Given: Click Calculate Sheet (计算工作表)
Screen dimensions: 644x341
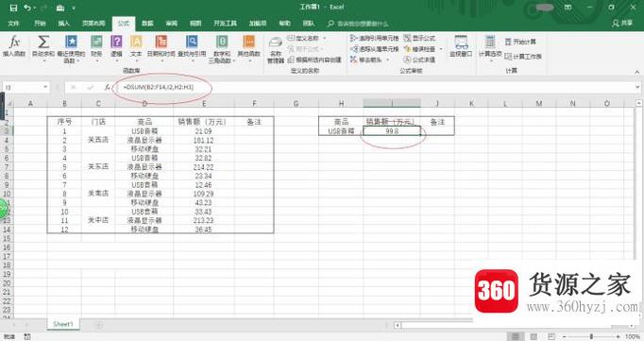Looking at the screenshot, I should click(523, 57).
